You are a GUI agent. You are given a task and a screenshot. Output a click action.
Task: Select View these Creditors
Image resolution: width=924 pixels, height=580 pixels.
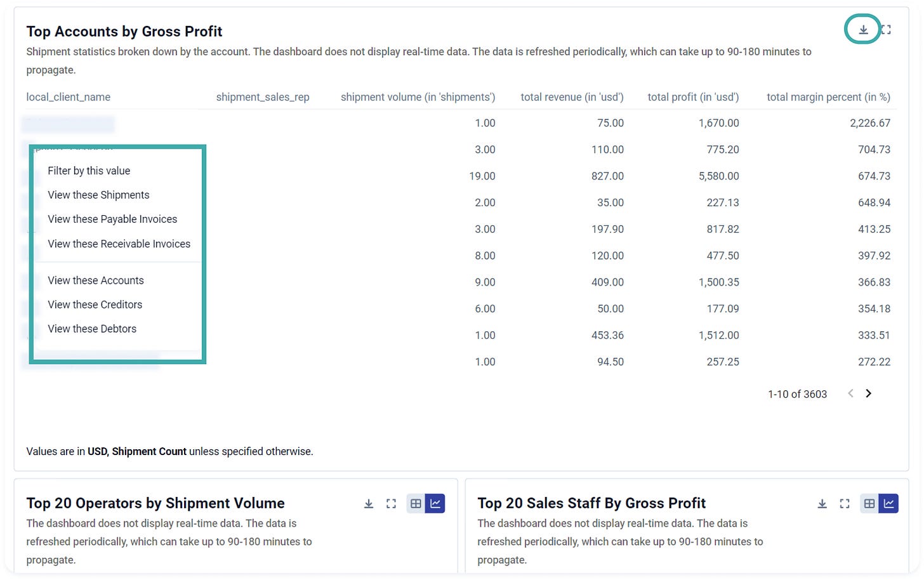click(x=95, y=305)
